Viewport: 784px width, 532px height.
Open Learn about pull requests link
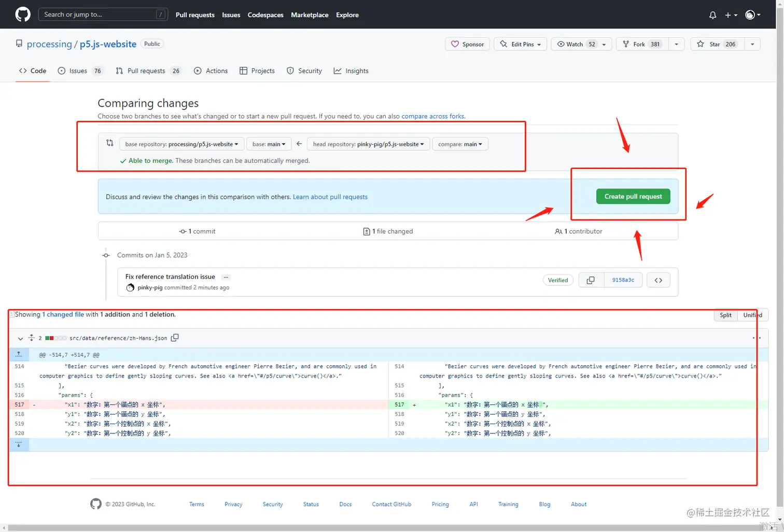click(x=330, y=197)
